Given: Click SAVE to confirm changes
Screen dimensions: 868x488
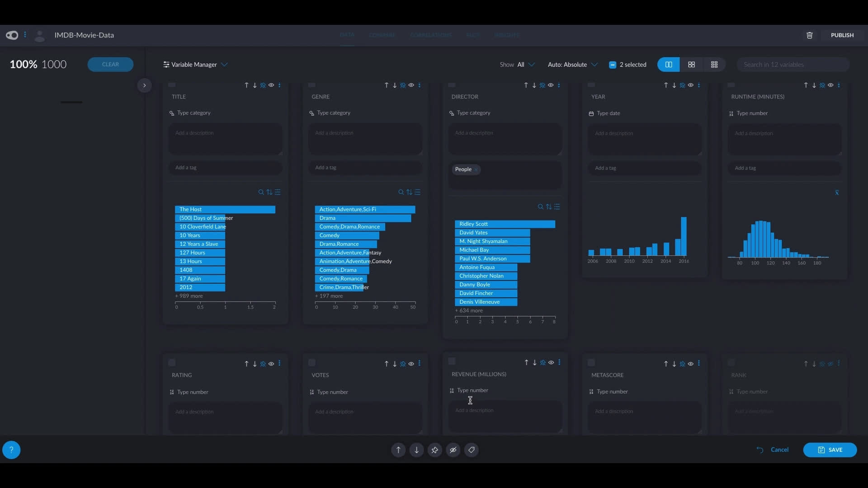Looking at the screenshot, I should pos(830,450).
